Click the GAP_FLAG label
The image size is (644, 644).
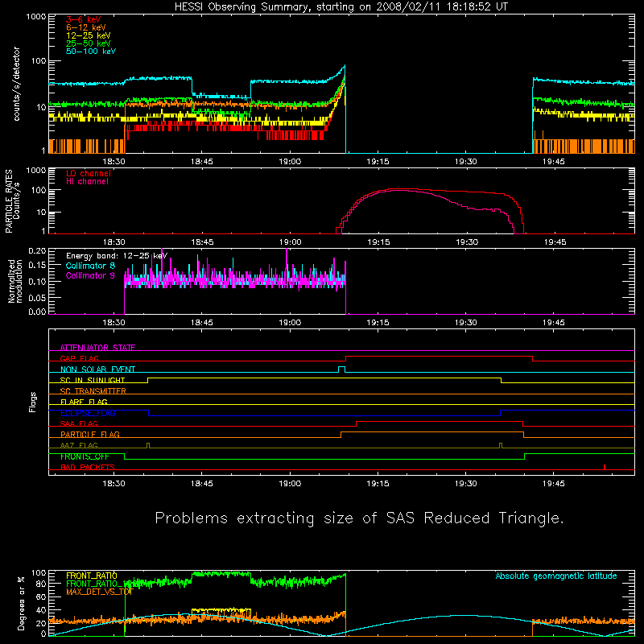[x=79, y=358]
